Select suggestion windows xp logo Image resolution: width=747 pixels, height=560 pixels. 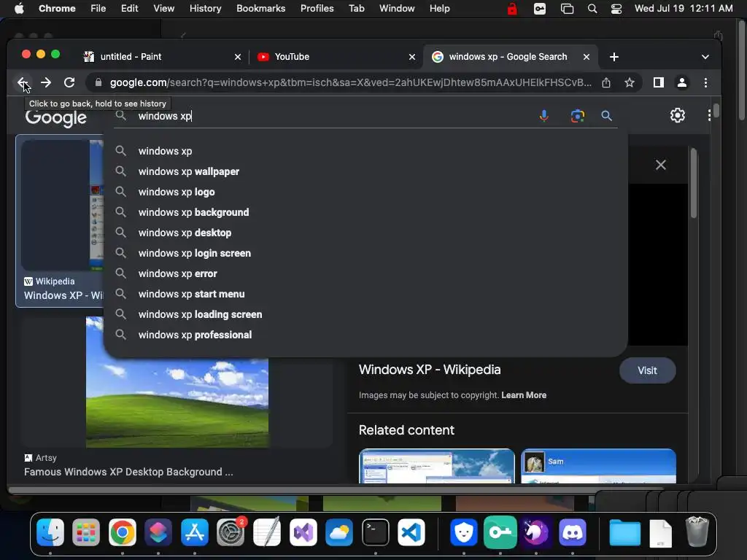tap(177, 192)
